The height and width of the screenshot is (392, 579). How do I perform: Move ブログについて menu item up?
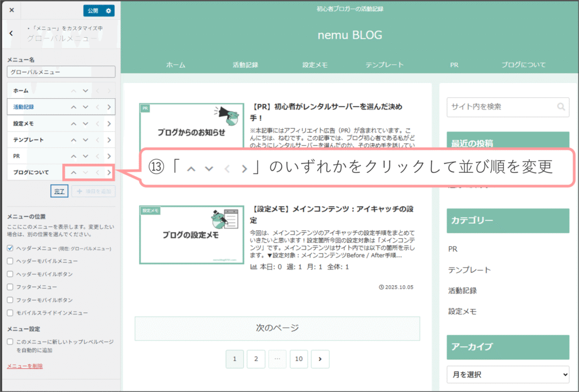(74, 172)
